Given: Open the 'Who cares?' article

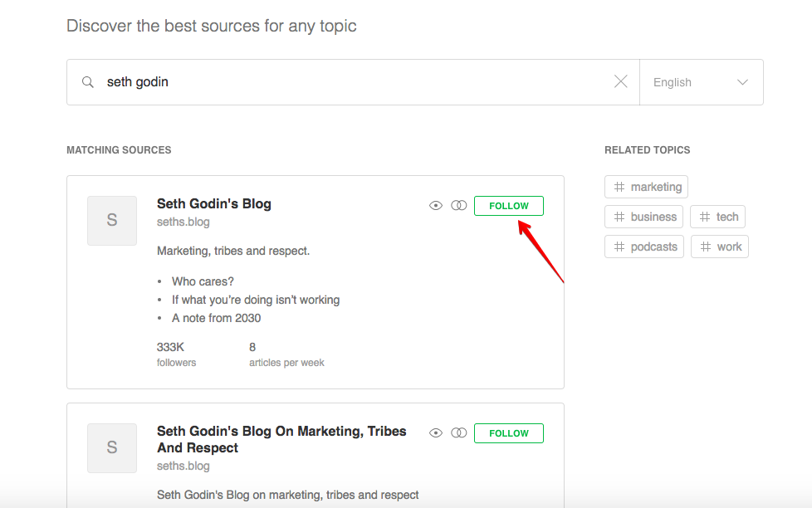Looking at the screenshot, I should coord(203,281).
